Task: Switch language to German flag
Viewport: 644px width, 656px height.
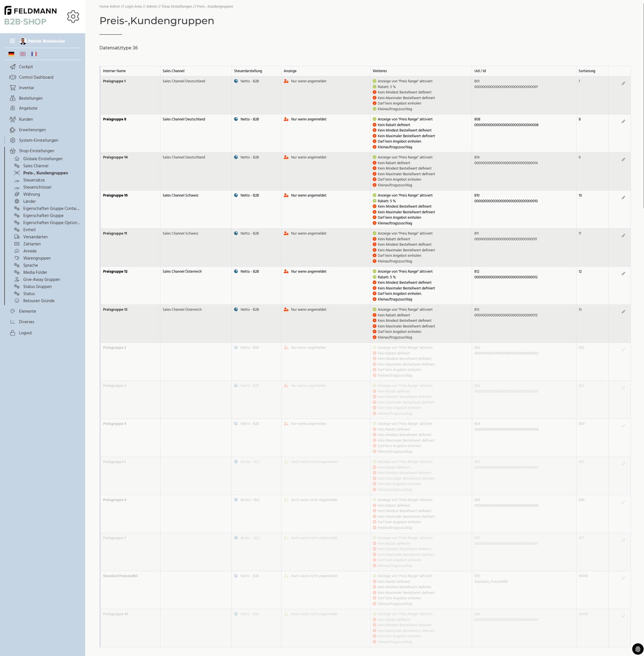Action: pyautogui.click(x=11, y=54)
